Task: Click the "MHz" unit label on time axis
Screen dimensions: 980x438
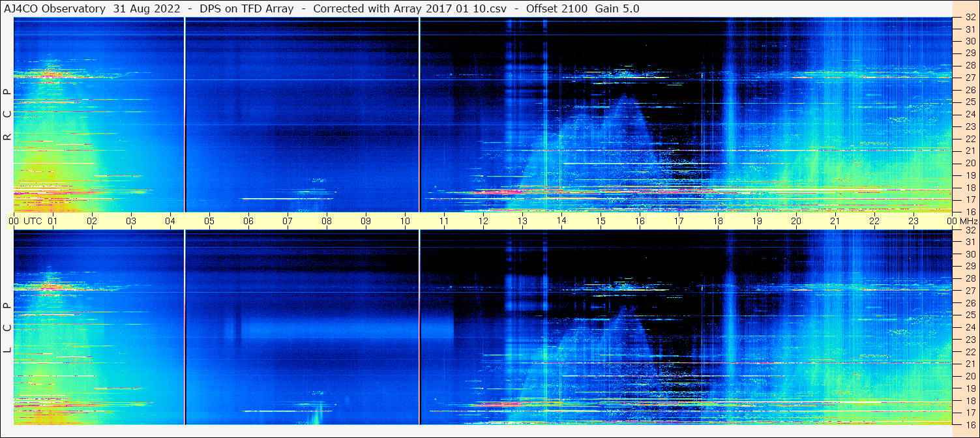Action: [968, 221]
